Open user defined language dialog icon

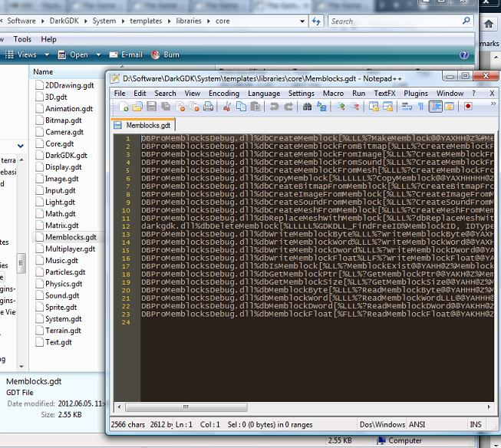pyautogui.click(x=450, y=107)
